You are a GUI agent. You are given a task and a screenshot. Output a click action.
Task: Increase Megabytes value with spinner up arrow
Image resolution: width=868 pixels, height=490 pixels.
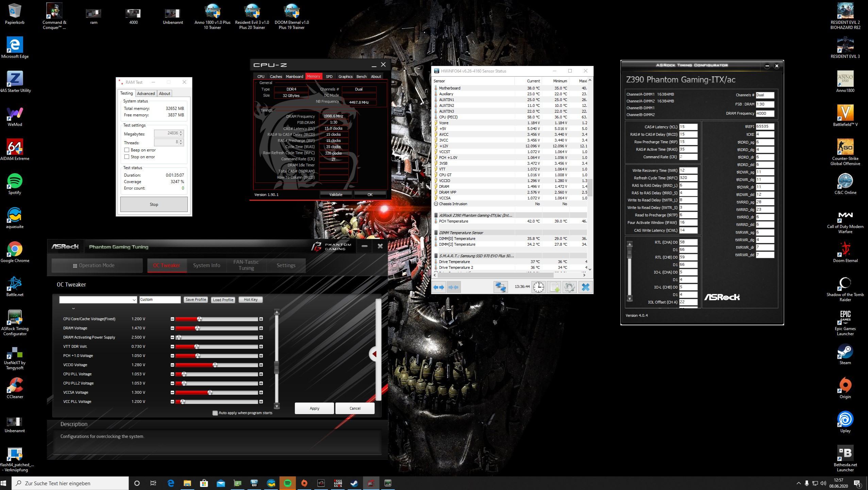coord(181,132)
